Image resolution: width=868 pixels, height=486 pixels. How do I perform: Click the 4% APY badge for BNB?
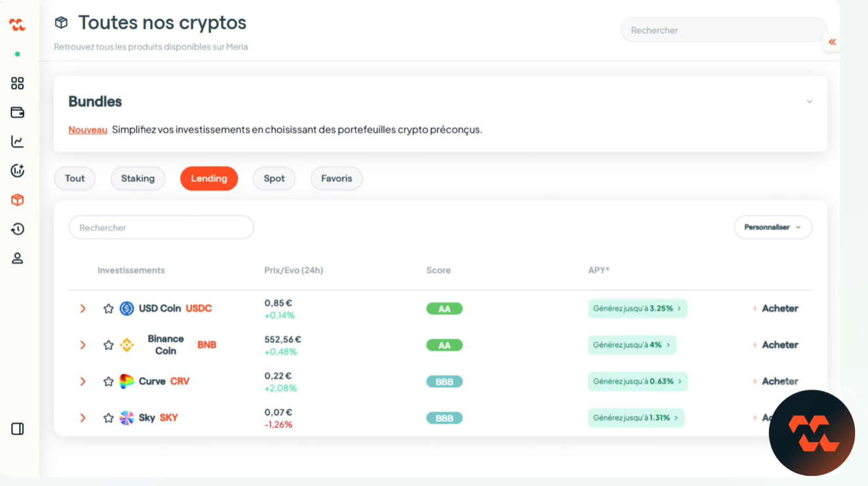pos(632,345)
